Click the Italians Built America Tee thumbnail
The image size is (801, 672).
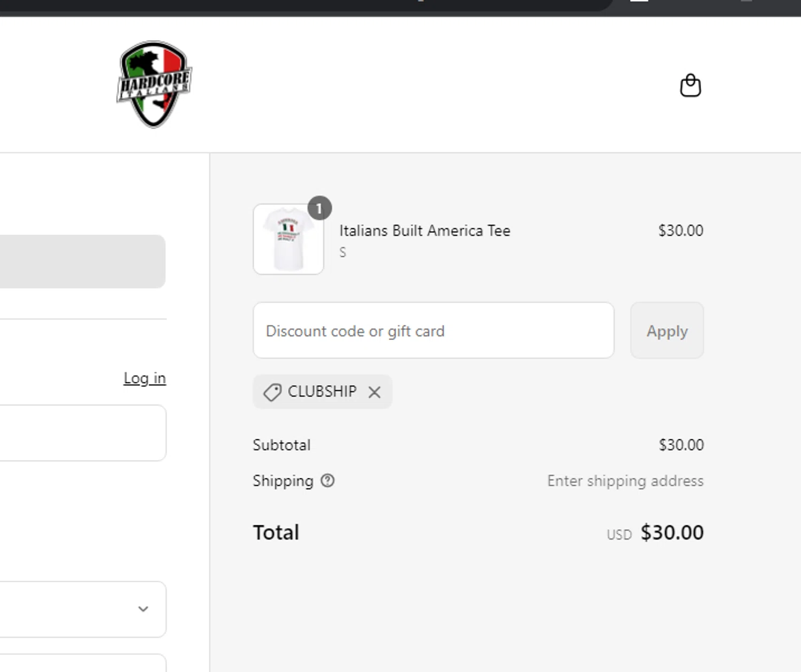pyautogui.click(x=288, y=239)
